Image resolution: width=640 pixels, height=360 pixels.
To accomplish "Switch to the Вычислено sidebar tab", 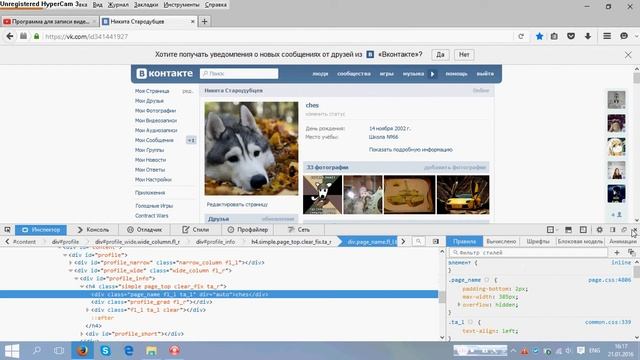I will pos(501,242).
